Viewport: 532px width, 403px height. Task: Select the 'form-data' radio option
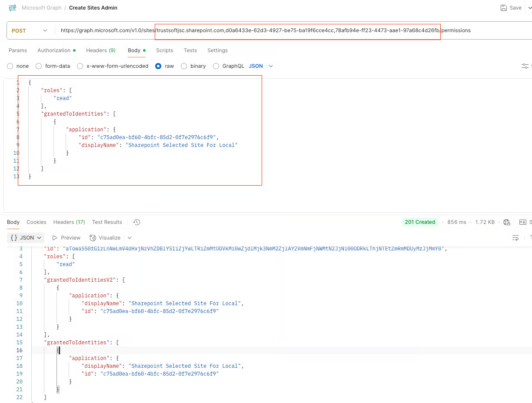pos(39,66)
